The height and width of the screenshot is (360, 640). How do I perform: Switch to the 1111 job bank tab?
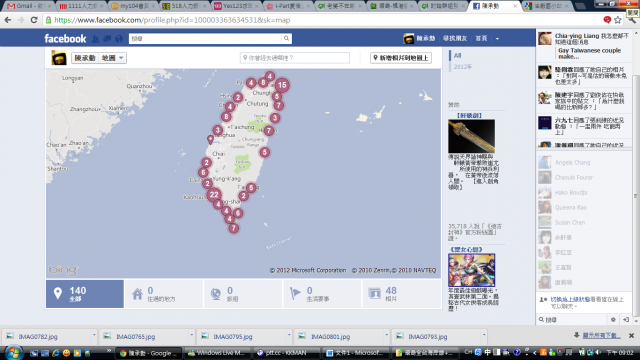(x=80, y=6)
